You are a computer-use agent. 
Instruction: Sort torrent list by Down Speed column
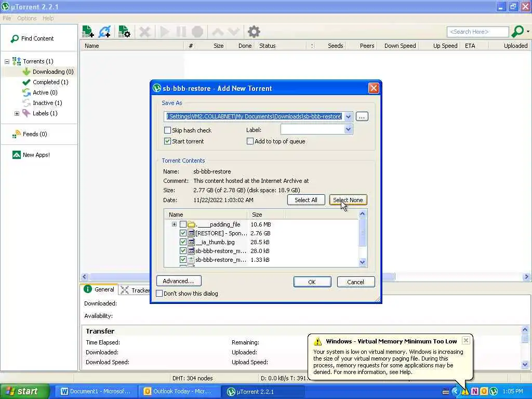[x=400, y=46]
